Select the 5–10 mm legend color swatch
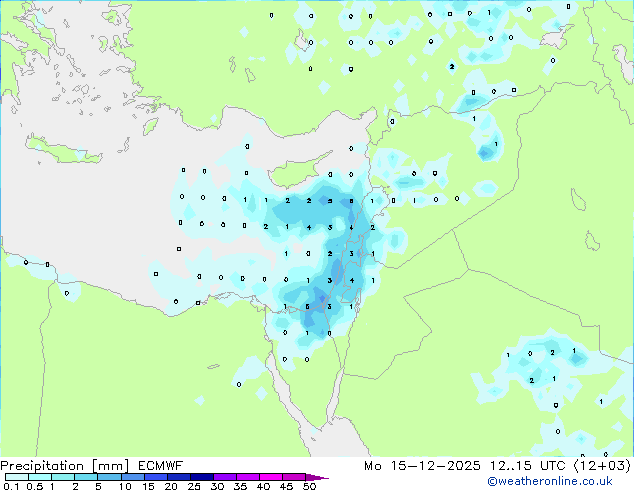The image size is (634, 490). pos(109,477)
